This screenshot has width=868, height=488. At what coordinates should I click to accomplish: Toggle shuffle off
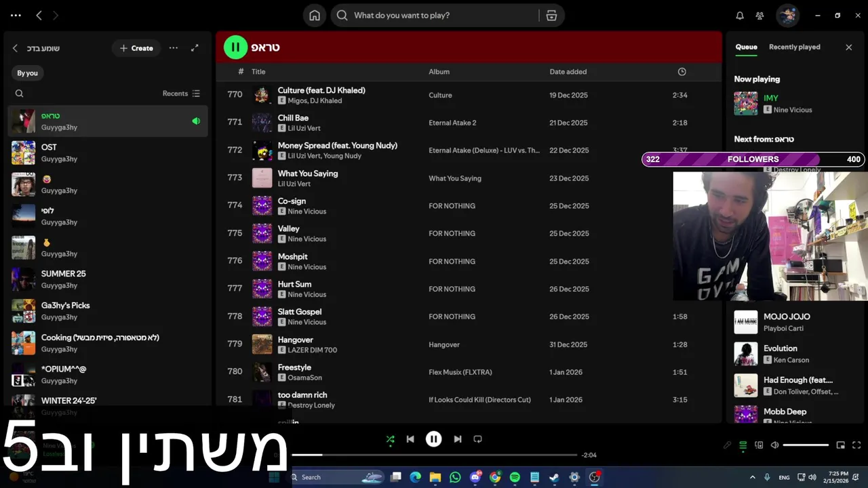390,439
